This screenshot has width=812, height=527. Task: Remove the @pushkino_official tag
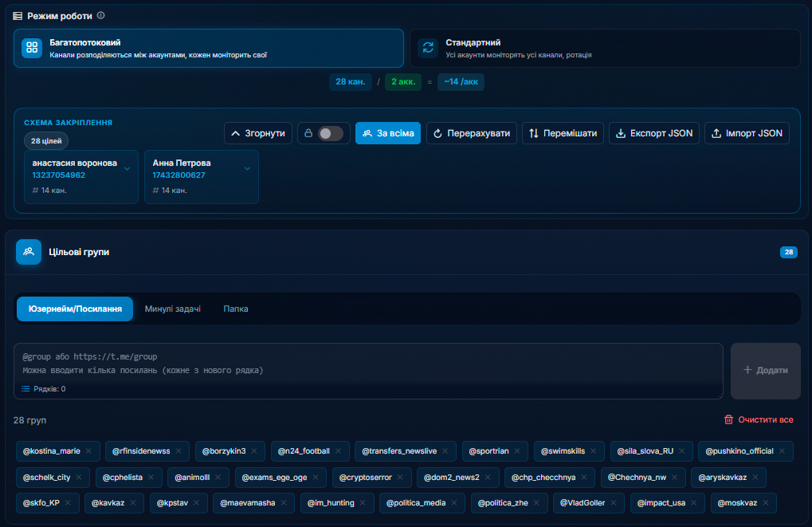pyautogui.click(x=782, y=450)
